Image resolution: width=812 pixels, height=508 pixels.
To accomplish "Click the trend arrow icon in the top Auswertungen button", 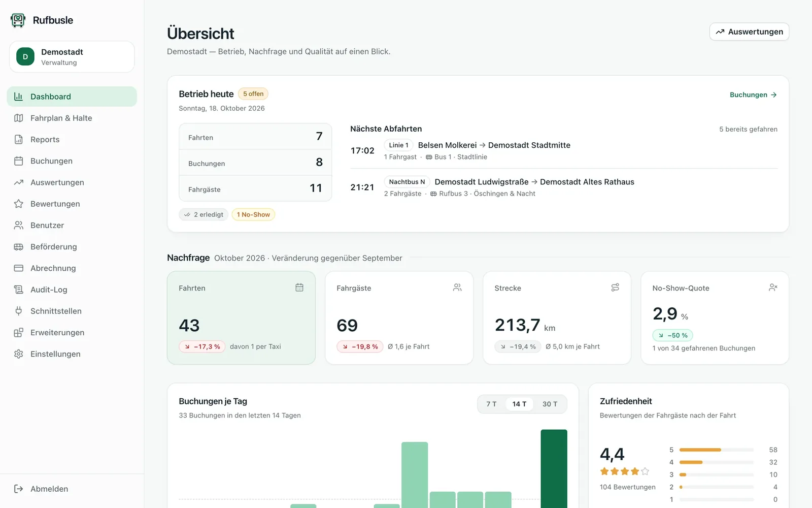I will click(720, 31).
